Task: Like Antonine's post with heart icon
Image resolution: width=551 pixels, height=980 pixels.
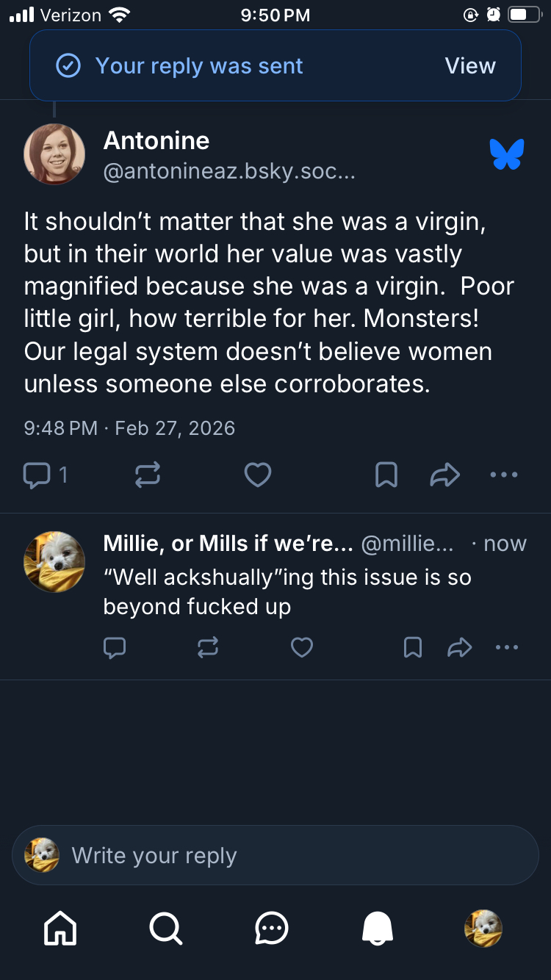Action: point(257,475)
